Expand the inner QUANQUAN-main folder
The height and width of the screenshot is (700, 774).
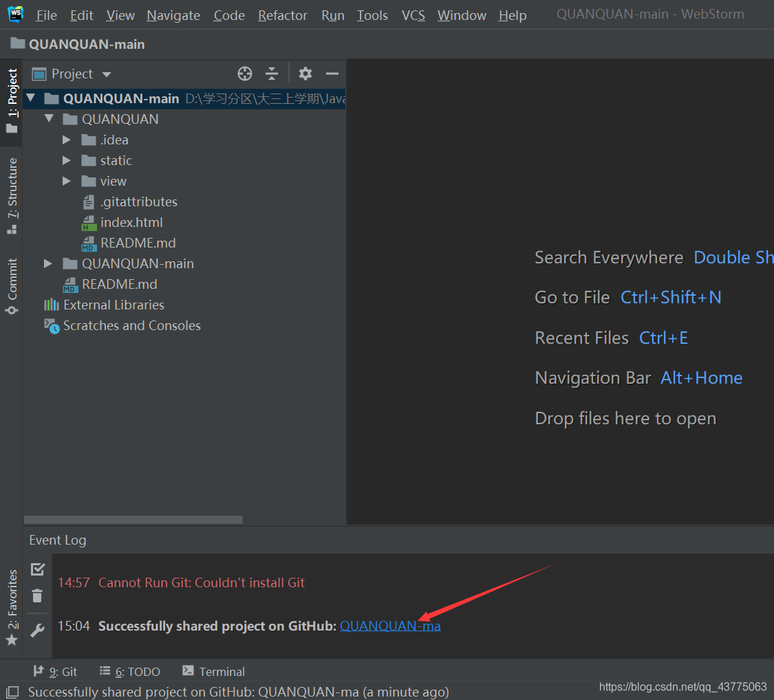[48, 263]
